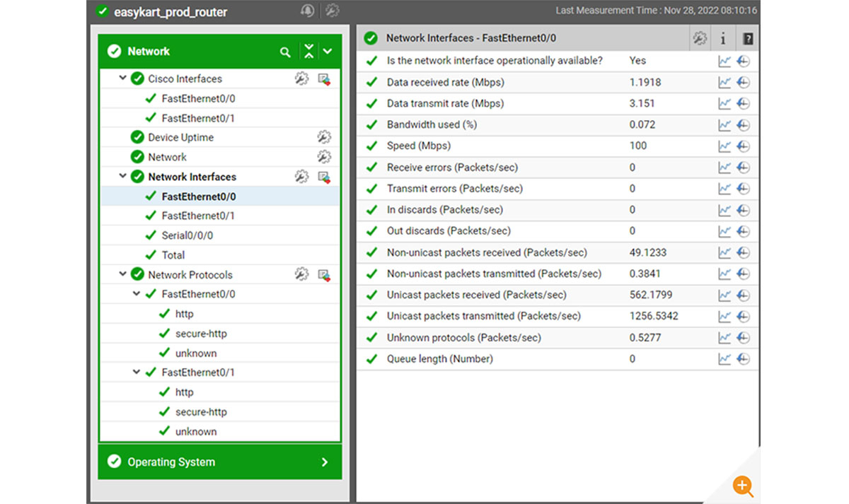Click the Data received rate value 1.1918
Viewport: 849px width, 504px height.
point(645,83)
